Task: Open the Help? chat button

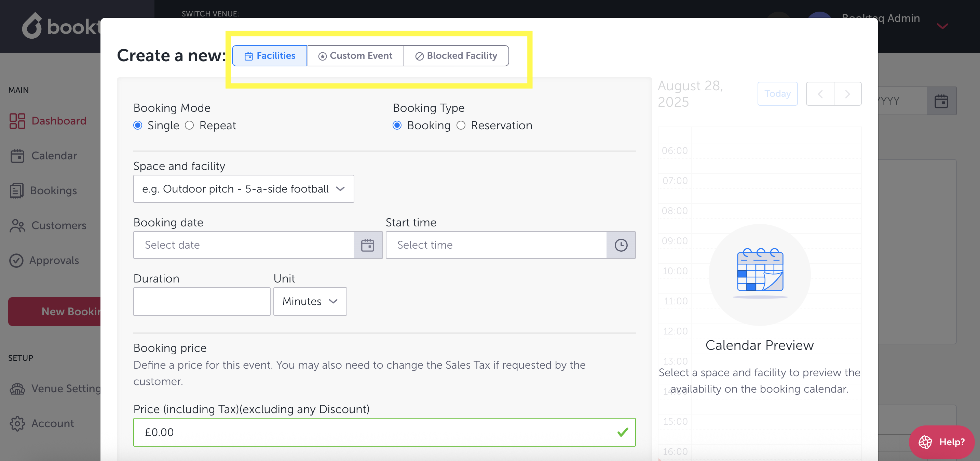Action: [x=942, y=442]
